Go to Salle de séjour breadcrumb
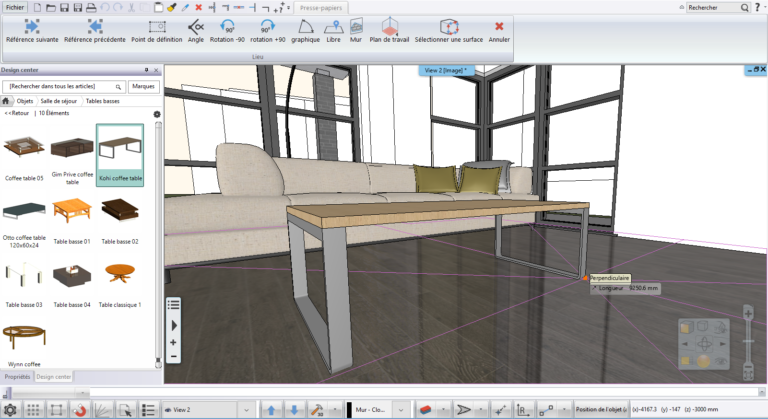Viewport: 768px width, 419px height. (x=59, y=101)
